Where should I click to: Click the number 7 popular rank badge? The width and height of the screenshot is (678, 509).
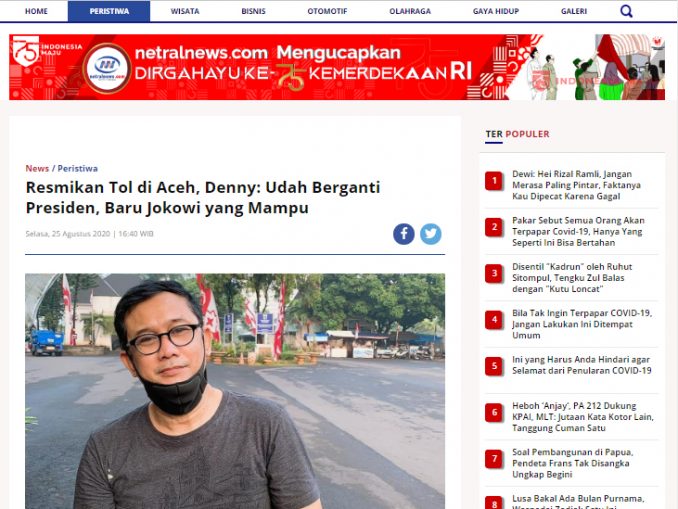coord(494,459)
